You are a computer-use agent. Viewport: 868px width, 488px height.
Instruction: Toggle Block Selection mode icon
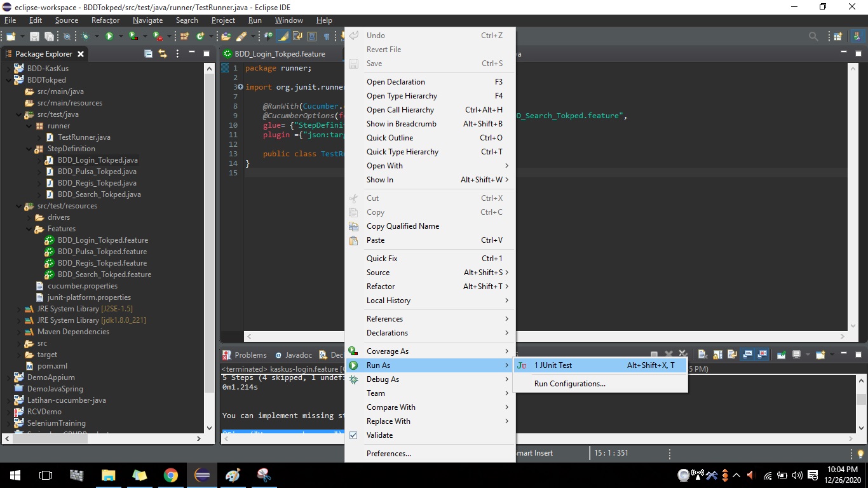point(312,36)
